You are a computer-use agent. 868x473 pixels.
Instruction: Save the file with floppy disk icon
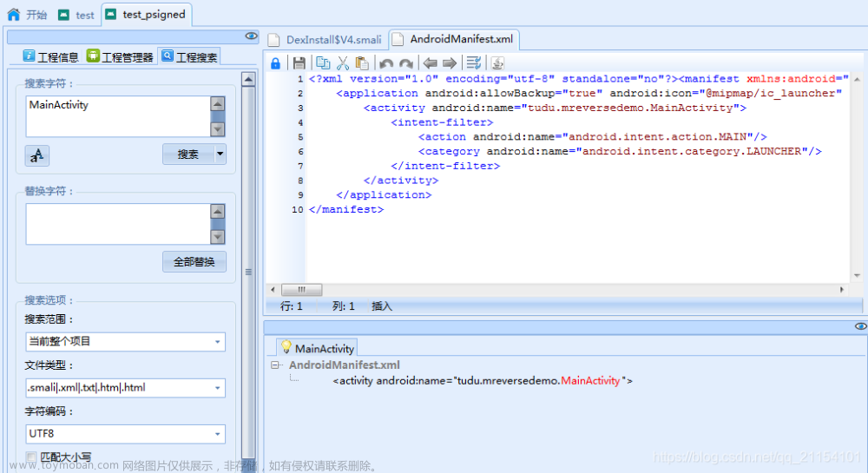(299, 63)
